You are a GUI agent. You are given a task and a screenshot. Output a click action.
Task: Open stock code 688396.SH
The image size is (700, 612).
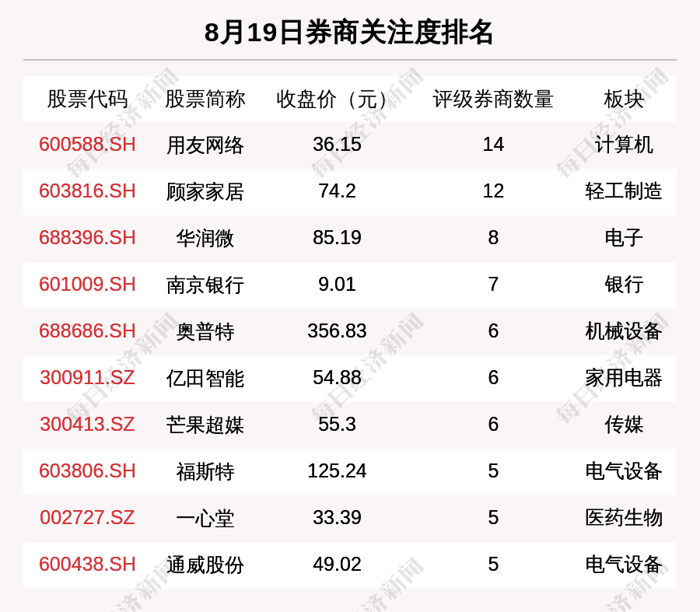[87, 237]
